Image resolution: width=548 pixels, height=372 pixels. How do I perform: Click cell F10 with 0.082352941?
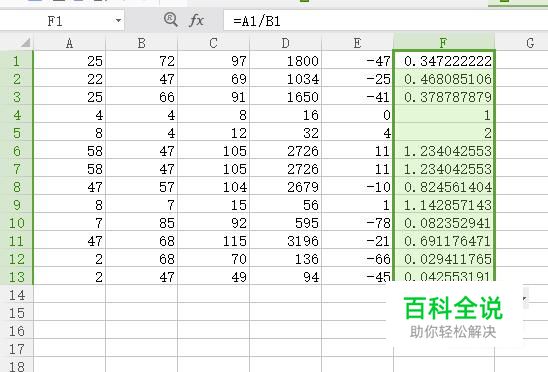444,223
